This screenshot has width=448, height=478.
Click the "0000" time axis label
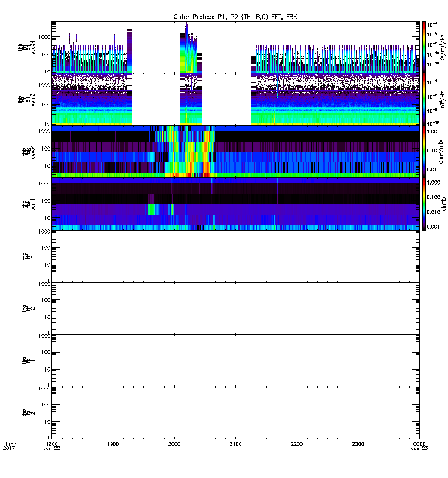click(419, 444)
